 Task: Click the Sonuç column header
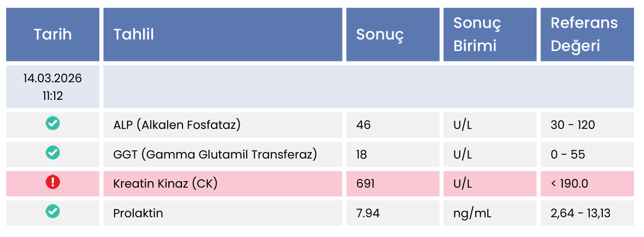pyautogui.click(x=380, y=35)
